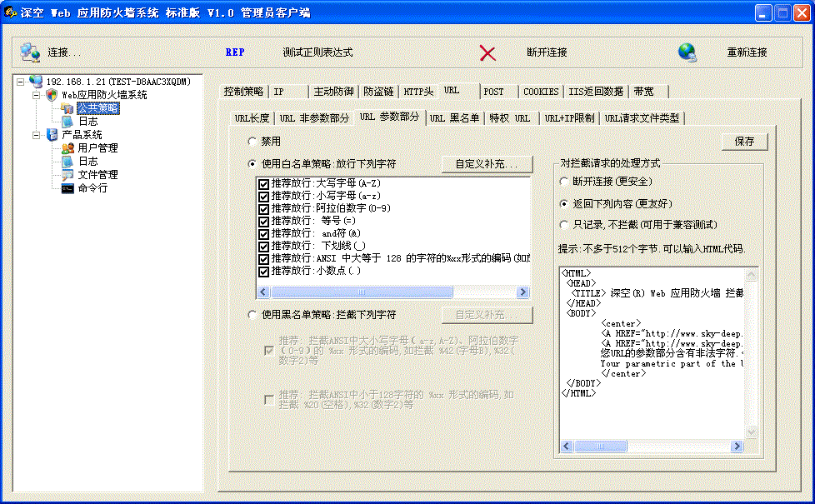
Task: Open the URL长度 sub-tab
Action: [252, 118]
